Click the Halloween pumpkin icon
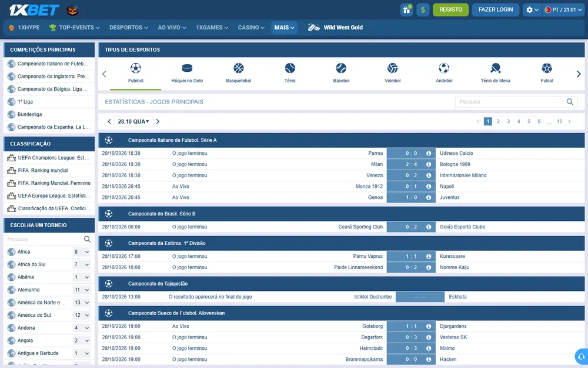 pos(72,10)
